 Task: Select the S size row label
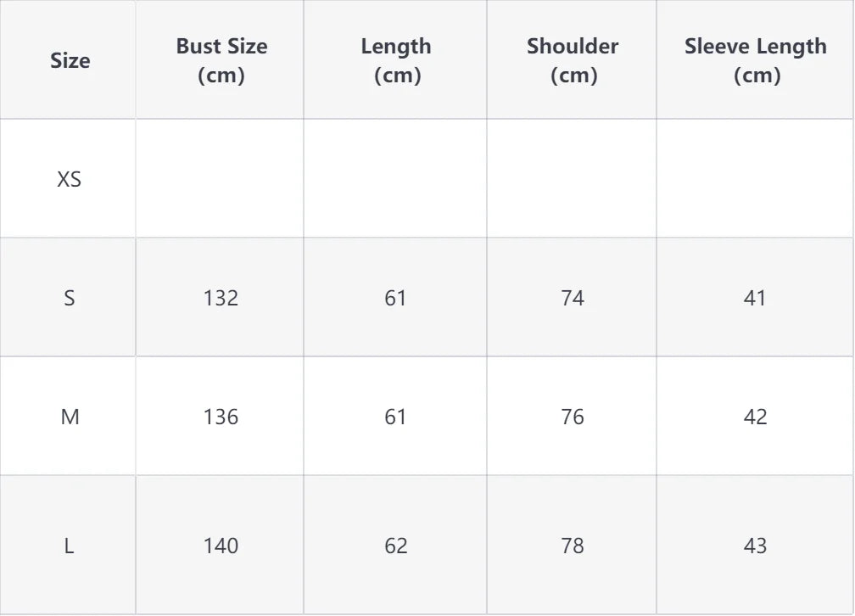70,298
